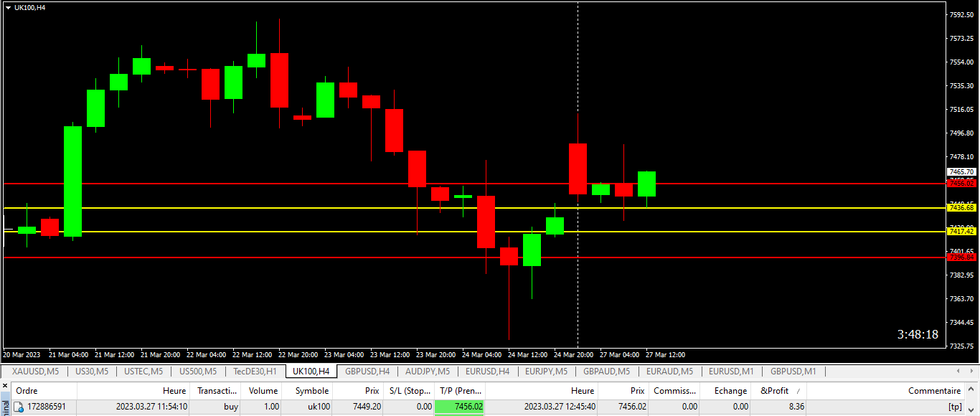Click the Commentaire column header

[885, 391]
